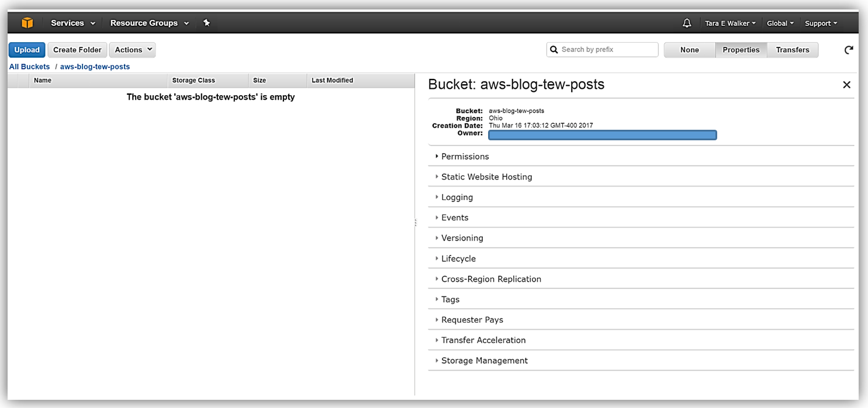Open Tara E Walker account menu

pyautogui.click(x=730, y=23)
